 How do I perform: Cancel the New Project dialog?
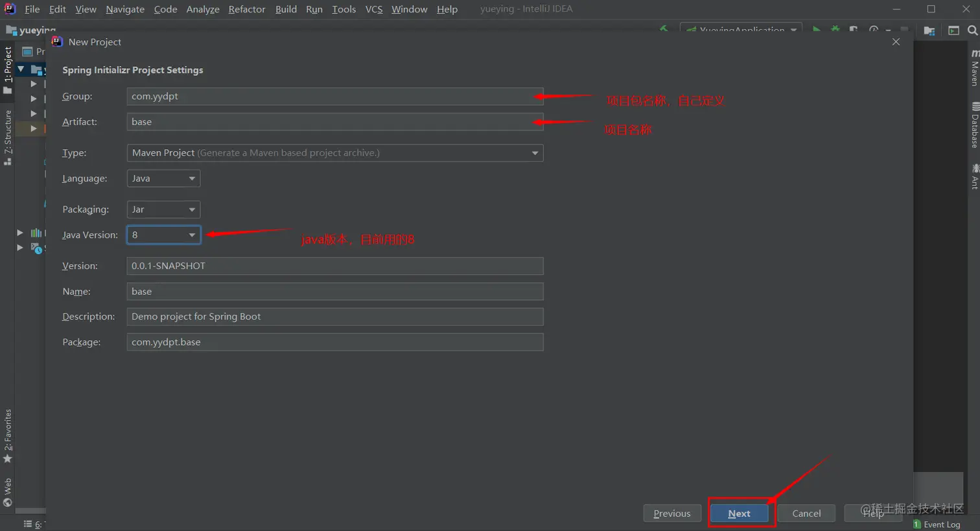pos(806,513)
